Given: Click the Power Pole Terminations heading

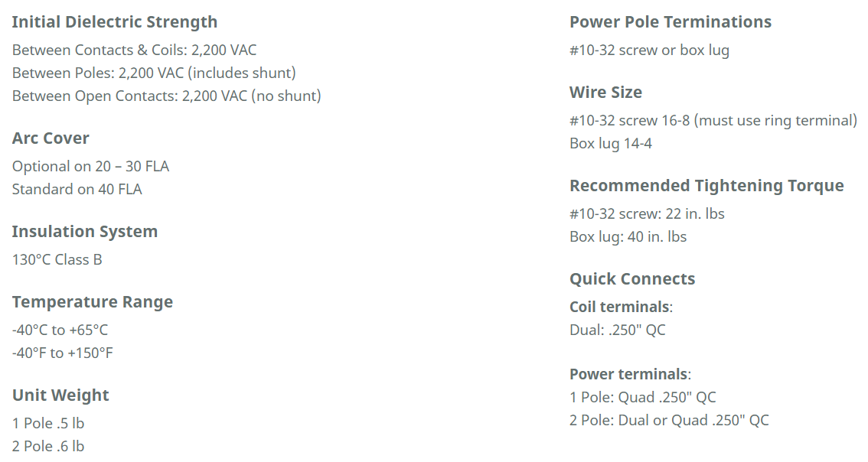Looking at the screenshot, I should point(671,22).
